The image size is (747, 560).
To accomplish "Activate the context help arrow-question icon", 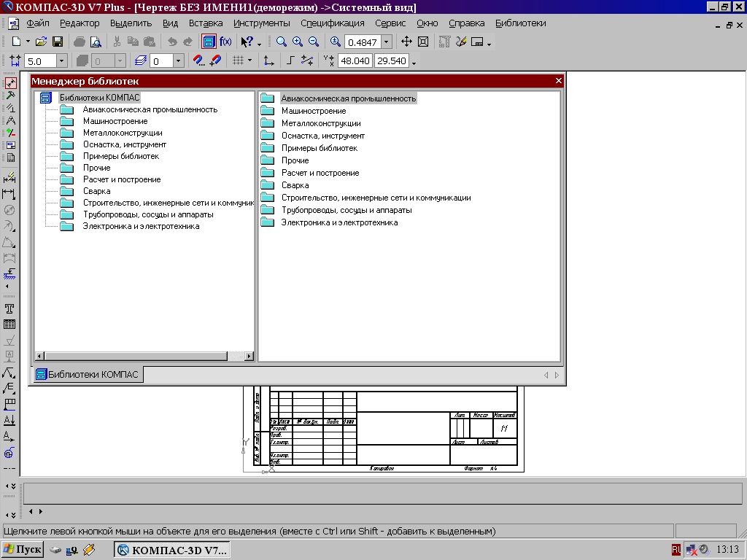I will click(247, 42).
